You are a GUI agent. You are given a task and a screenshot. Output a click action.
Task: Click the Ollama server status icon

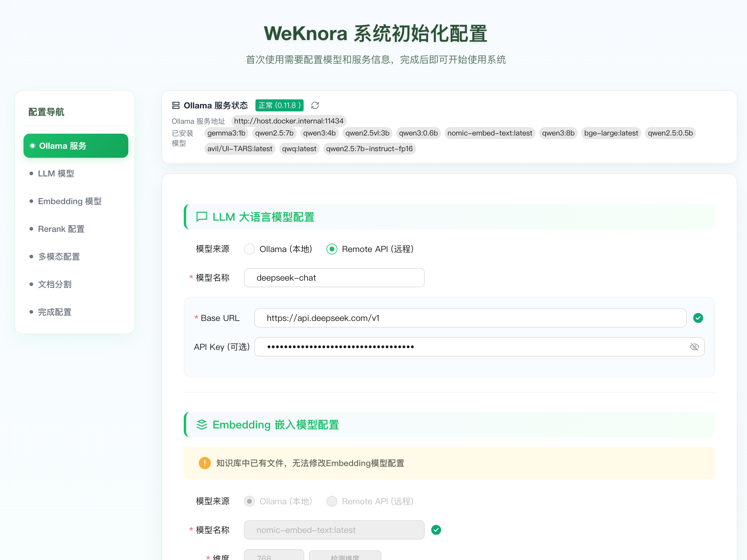[x=176, y=105]
